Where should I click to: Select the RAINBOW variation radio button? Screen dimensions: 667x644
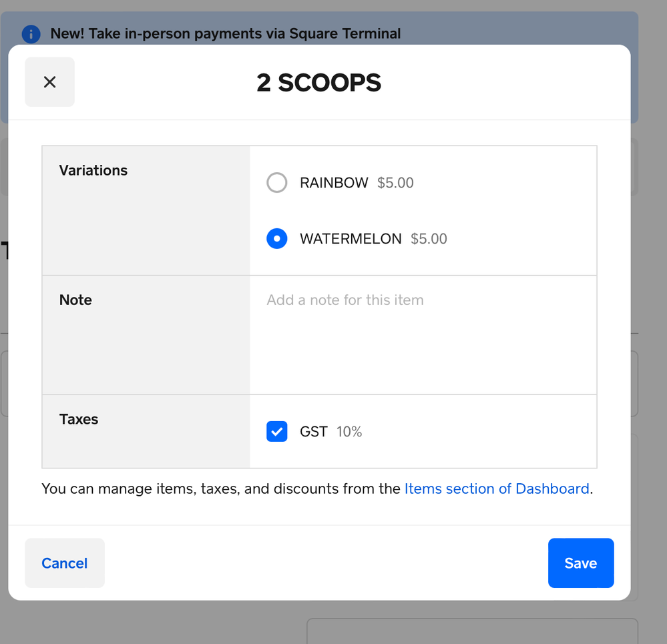point(277,183)
